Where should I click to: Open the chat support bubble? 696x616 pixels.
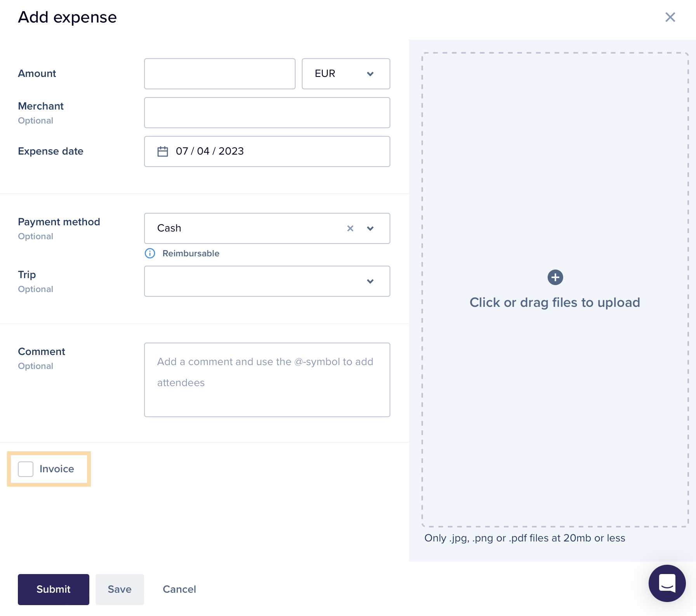coord(667,583)
